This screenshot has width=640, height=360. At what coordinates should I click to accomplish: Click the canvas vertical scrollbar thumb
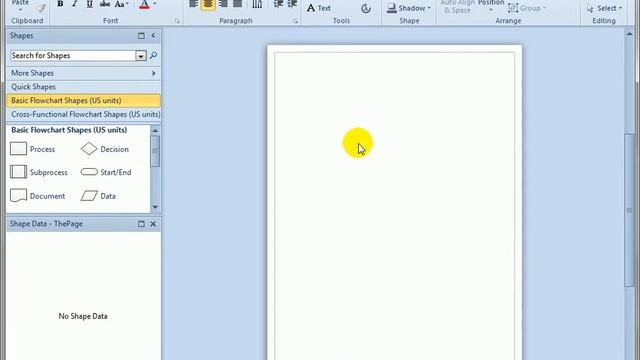[x=629, y=210]
